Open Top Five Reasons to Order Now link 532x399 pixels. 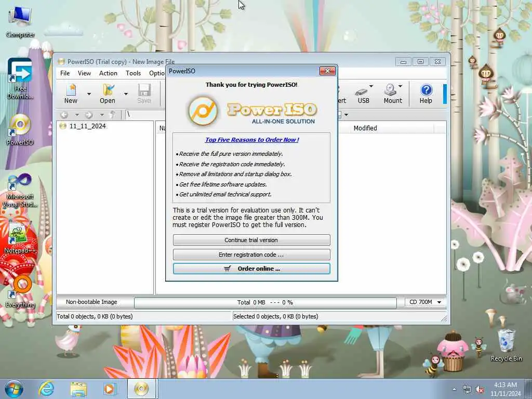pos(252,140)
